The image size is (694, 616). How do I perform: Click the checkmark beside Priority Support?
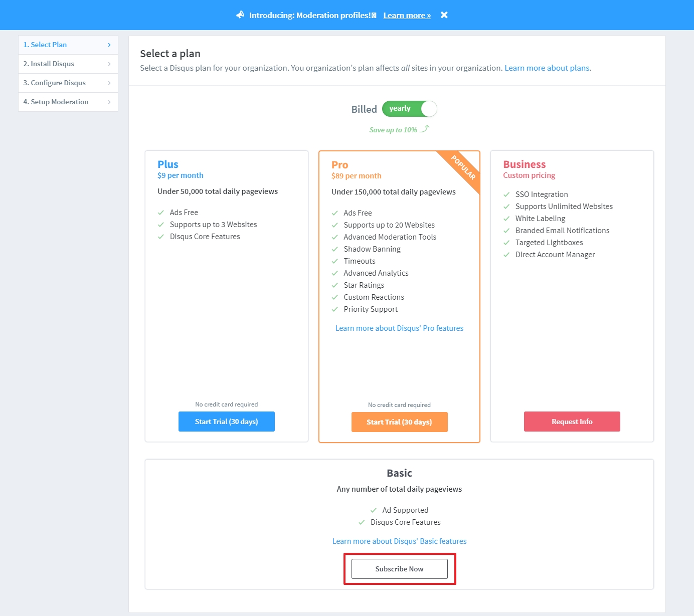coord(335,309)
